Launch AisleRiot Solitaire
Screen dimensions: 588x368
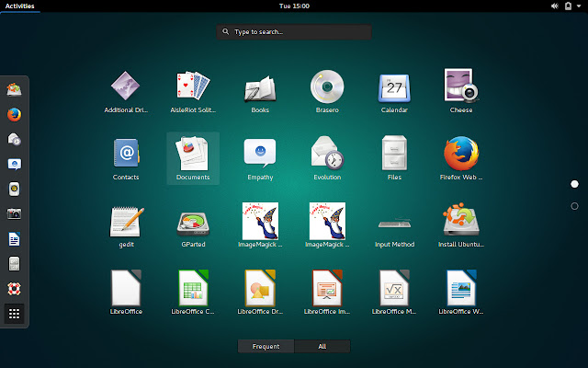pos(193,91)
